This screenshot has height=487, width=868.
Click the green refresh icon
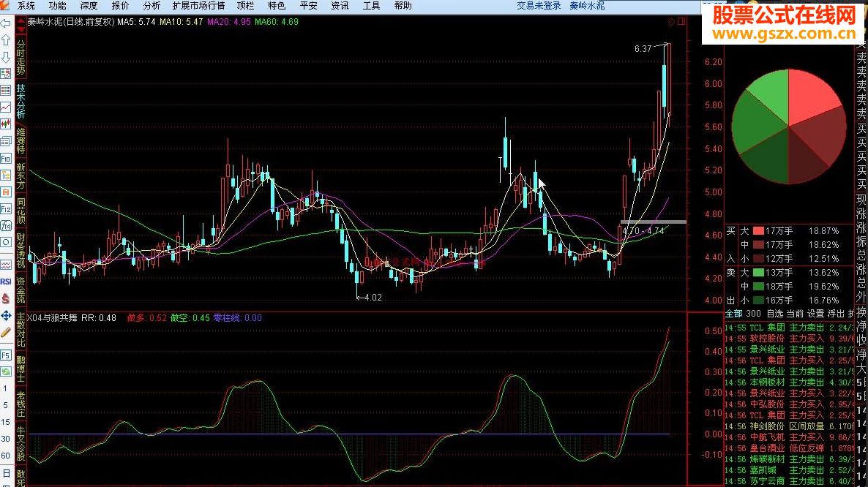[6, 371]
